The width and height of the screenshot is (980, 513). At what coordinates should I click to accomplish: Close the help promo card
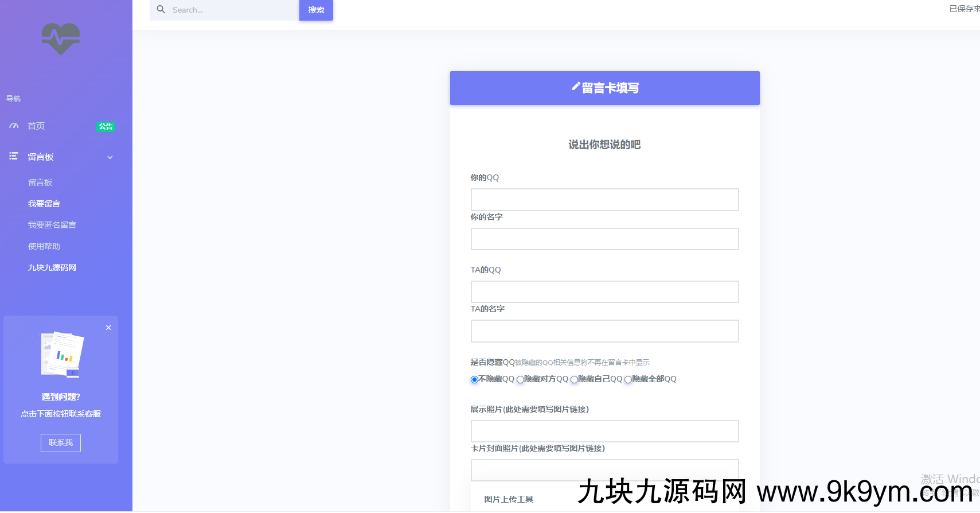108,328
